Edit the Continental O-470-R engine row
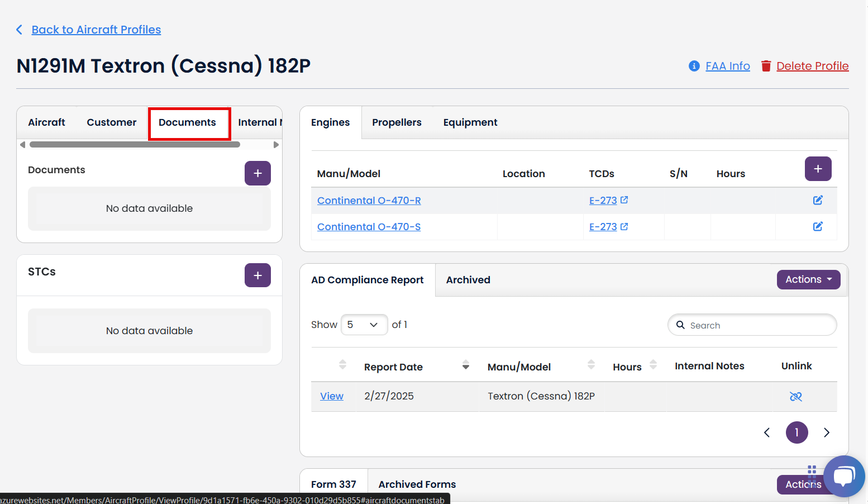This screenshot has width=868, height=504. tap(818, 200)
